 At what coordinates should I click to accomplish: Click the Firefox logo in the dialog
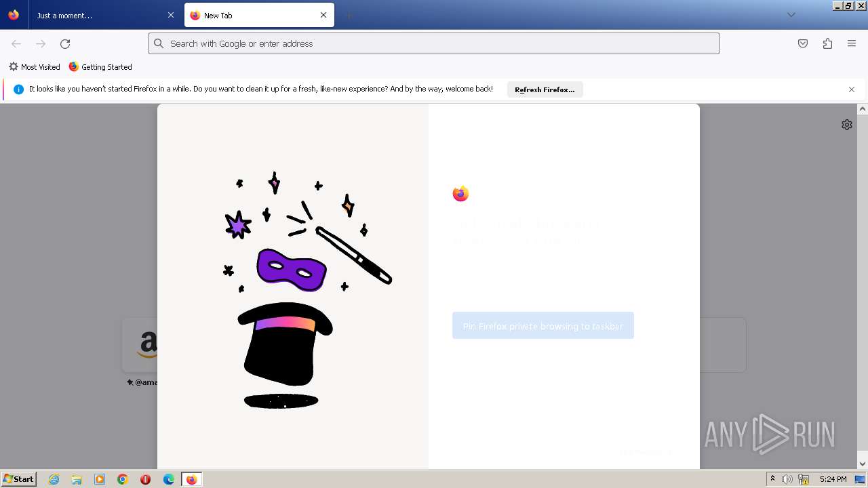pos(461,194)
